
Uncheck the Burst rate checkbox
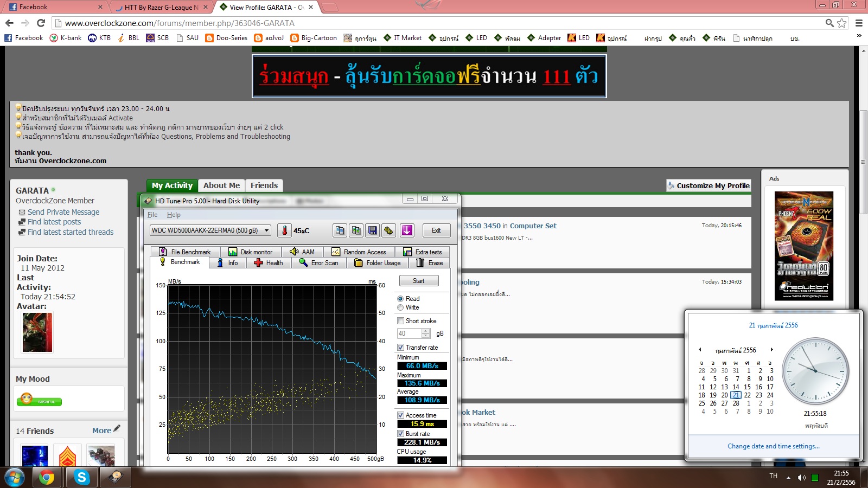(x=400, y=434)
